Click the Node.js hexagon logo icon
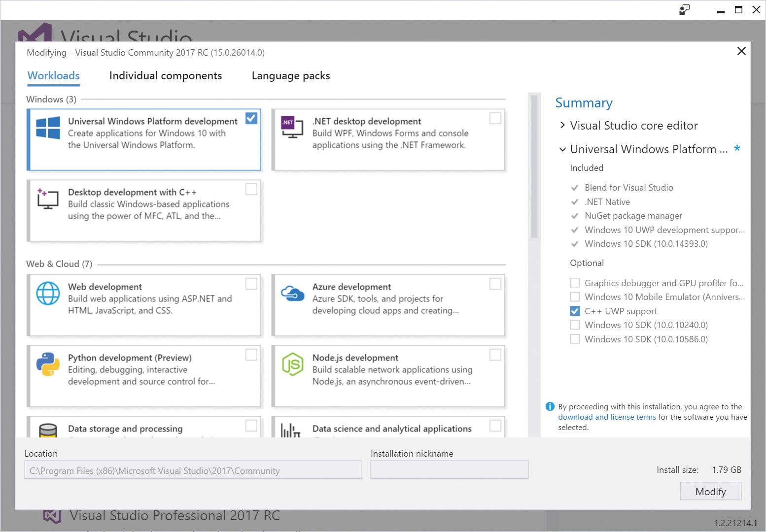Image resolution: width=766 pixels, height=532 pixels. (x=293, y=365)
